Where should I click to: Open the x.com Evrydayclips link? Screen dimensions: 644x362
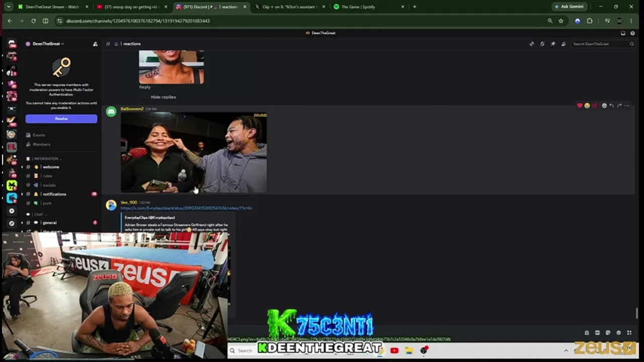point(186,208)
